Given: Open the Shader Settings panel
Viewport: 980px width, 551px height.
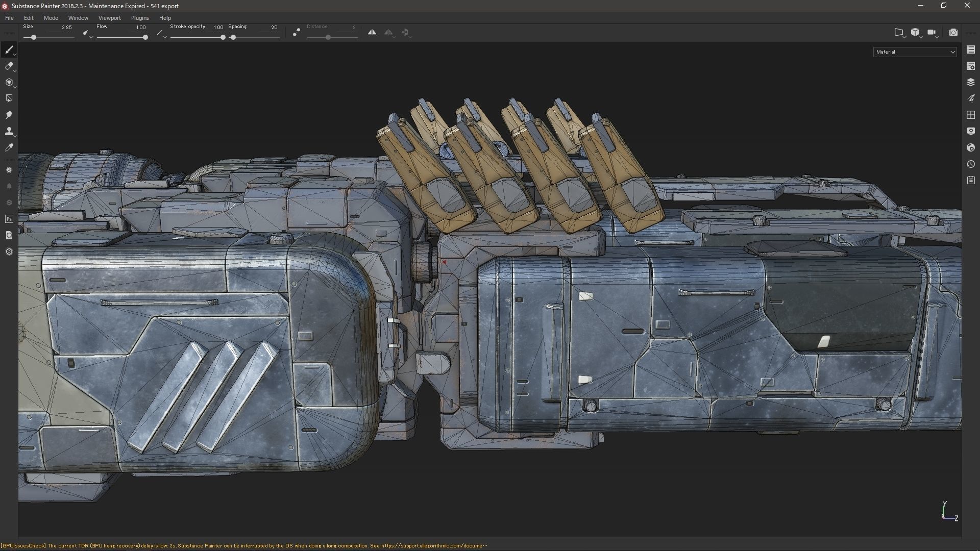Looking at the screenshot, I should (x=971, y=147).
